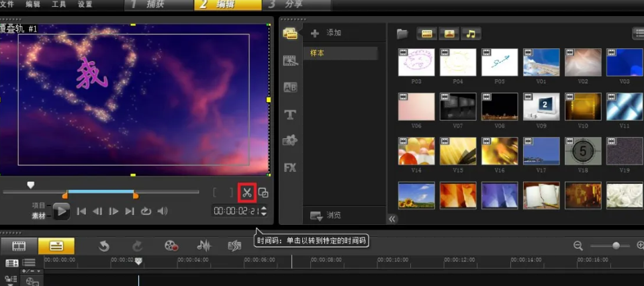Image resolution: width=644 pixels, height=286 pixels.
Task: Select the P03 thumbnail
Action: point(416,62)
